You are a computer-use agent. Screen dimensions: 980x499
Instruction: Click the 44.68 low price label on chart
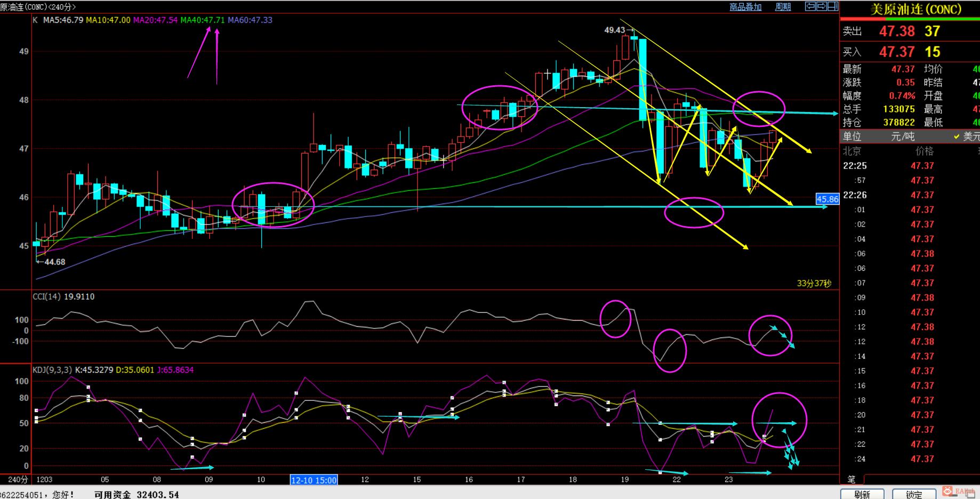pyautogui.click(x=55, y=262)
